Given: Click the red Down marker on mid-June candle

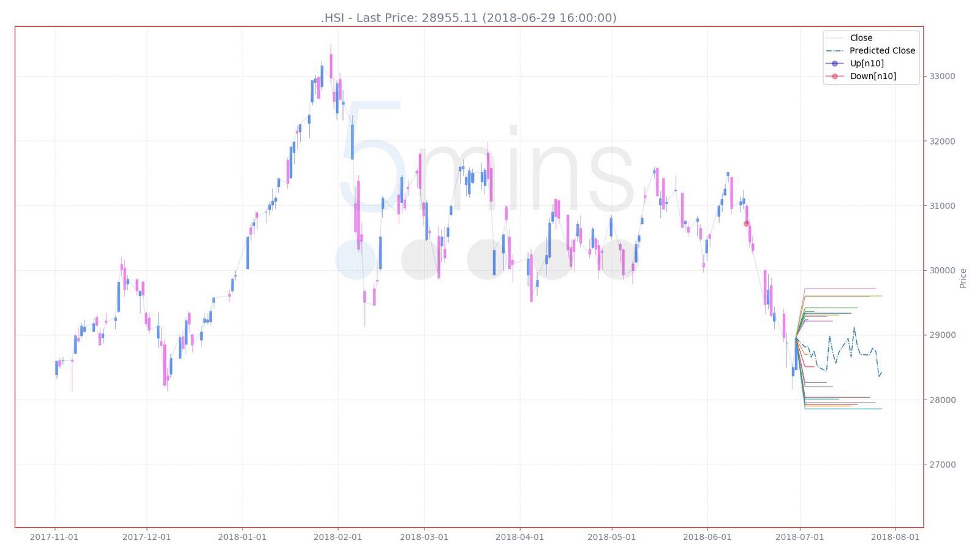Looking at the screenshot, I should 746,224.
